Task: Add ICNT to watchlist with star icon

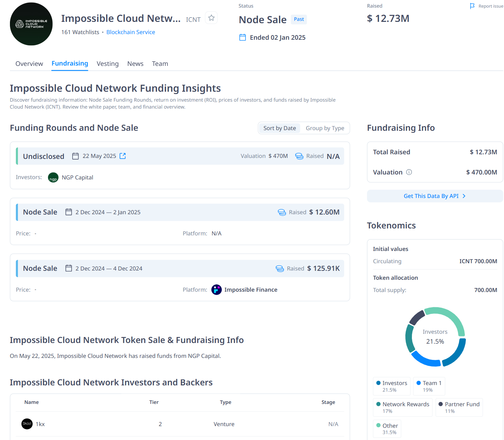Action: [x=211, y=18]
